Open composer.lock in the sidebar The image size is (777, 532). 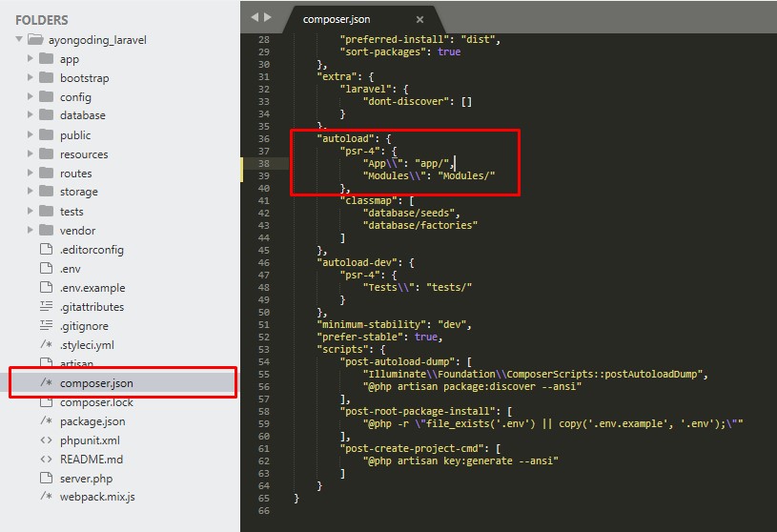pos(96,402)
